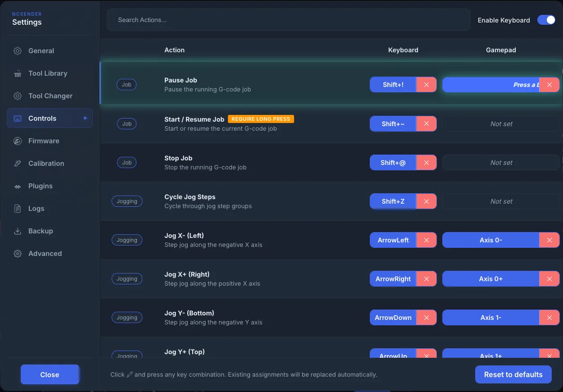Delete the Shift+@ binding for Stop Job
563x392 pixels.
click(x=427, y=163)
